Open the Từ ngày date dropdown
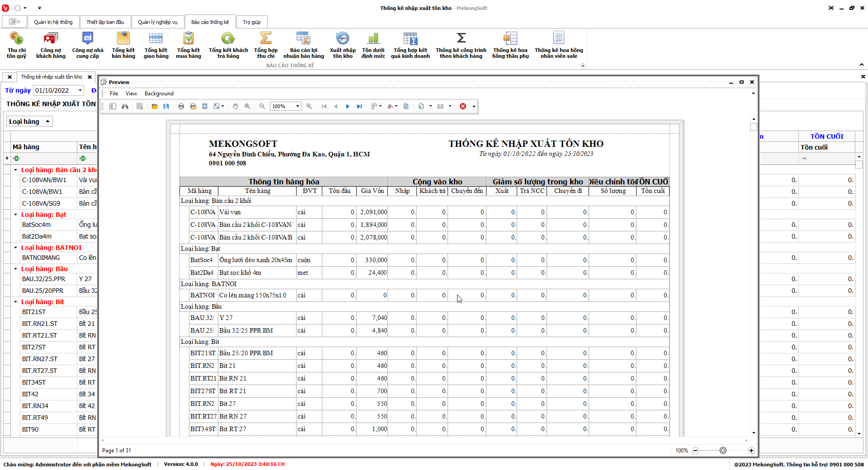 [80, 90]
